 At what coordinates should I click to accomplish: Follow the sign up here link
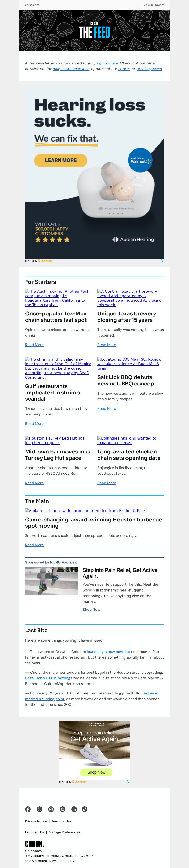point(107,63)
